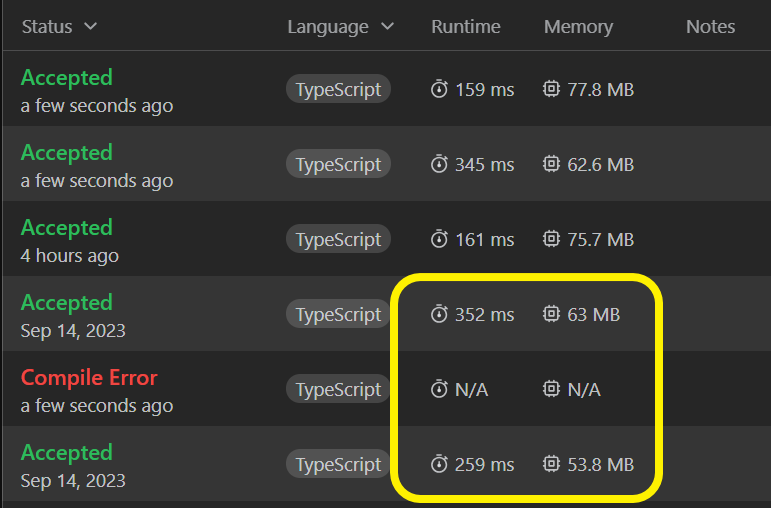Select the 159 ms runtime value
The width and height of the screenshot is (771, 508).
(484, 90)
